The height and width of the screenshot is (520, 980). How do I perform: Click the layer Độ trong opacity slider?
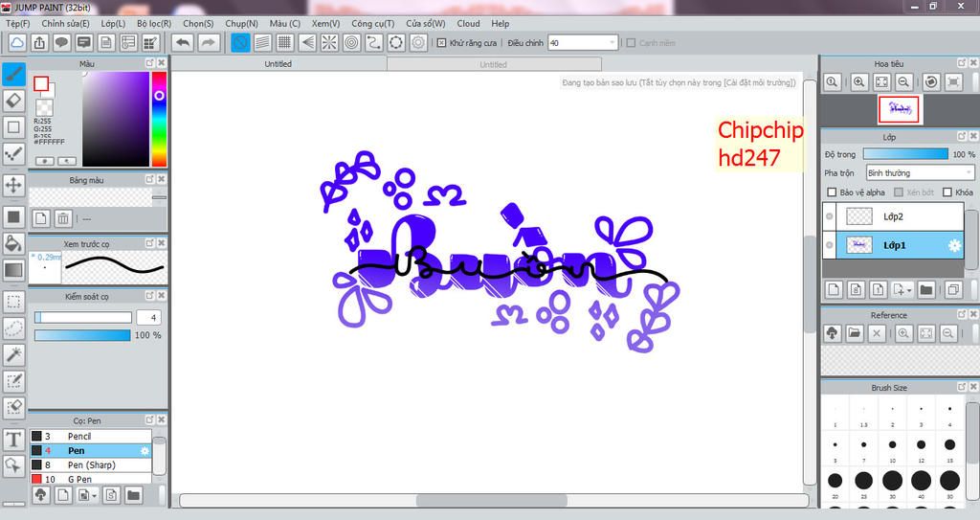[x=905, y=154]
